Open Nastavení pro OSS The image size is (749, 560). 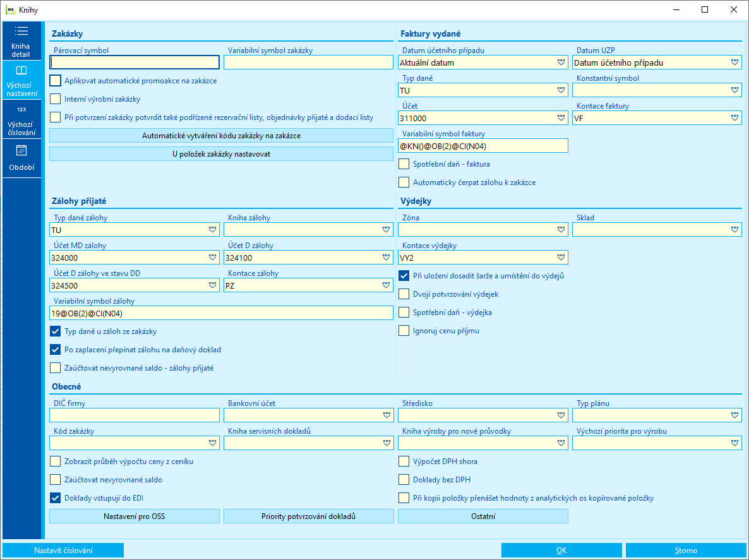pyautogui.click(x=135, y=516)
